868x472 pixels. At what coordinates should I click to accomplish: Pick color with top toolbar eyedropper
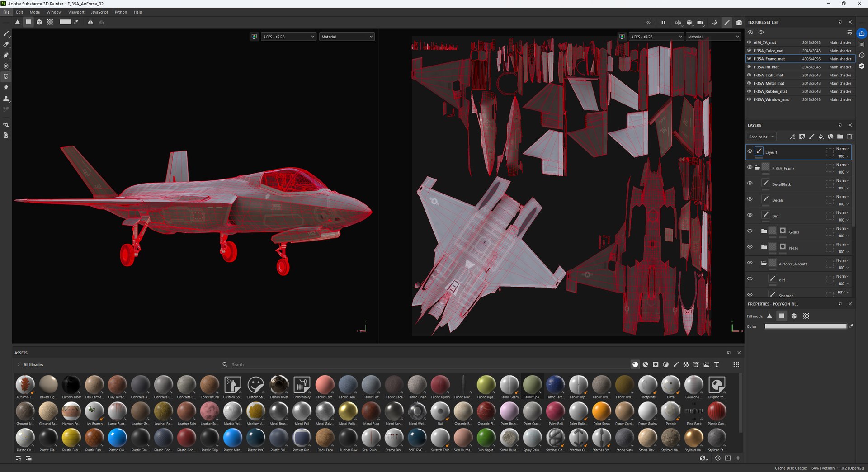pyautogui.click(x=76, y=22)
